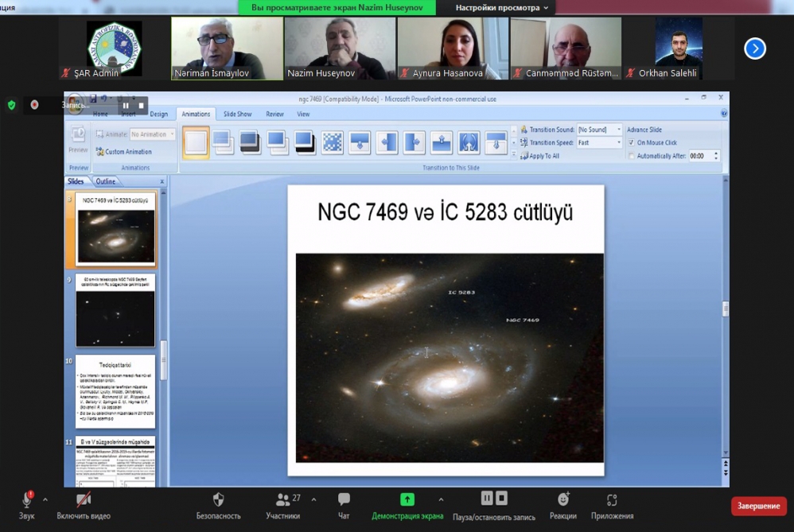Expand the transition gallery More arrow
Image resolution: width=794 pixels, height=532 pixels.
point(513,154)
